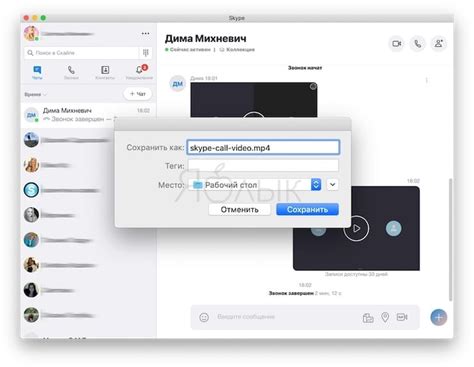Open the contact with blue S avatar
Viewport: 474px width, 367px height.
[31, 190]
